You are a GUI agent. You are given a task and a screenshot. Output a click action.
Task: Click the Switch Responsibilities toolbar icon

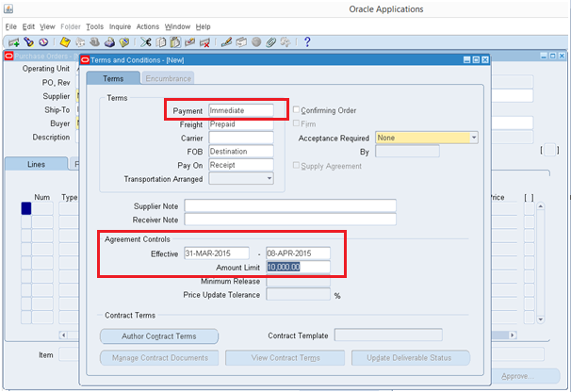94,42
